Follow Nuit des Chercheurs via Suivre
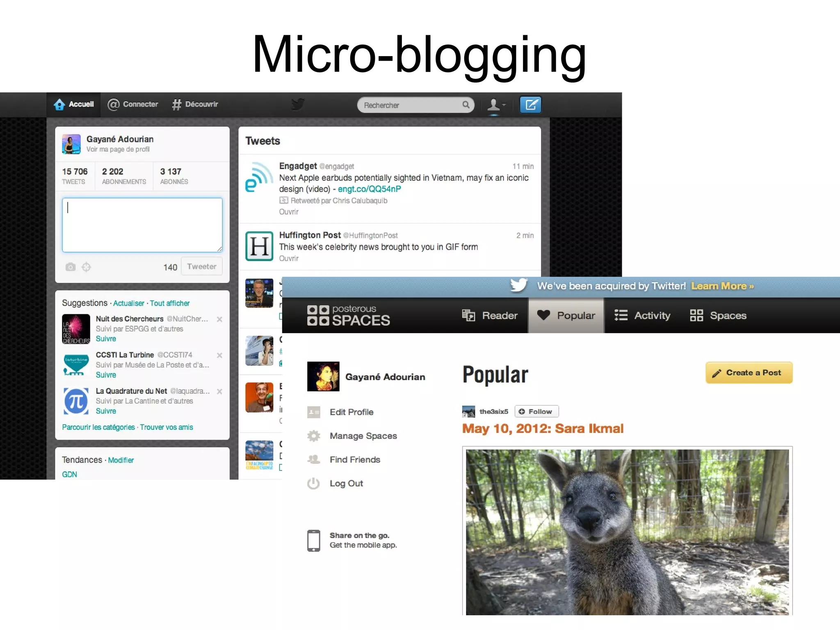Screen dimensions: 840x630 pos(106,339)
